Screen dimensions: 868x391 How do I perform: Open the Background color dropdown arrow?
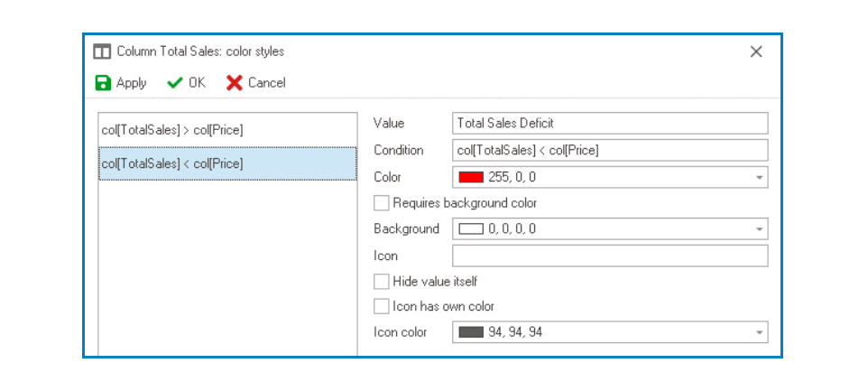tap(760, 229)
